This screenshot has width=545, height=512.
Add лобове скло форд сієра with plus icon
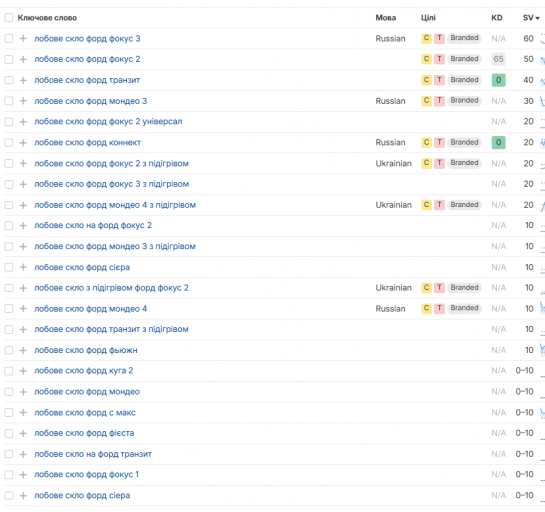[x=23, y=267]
